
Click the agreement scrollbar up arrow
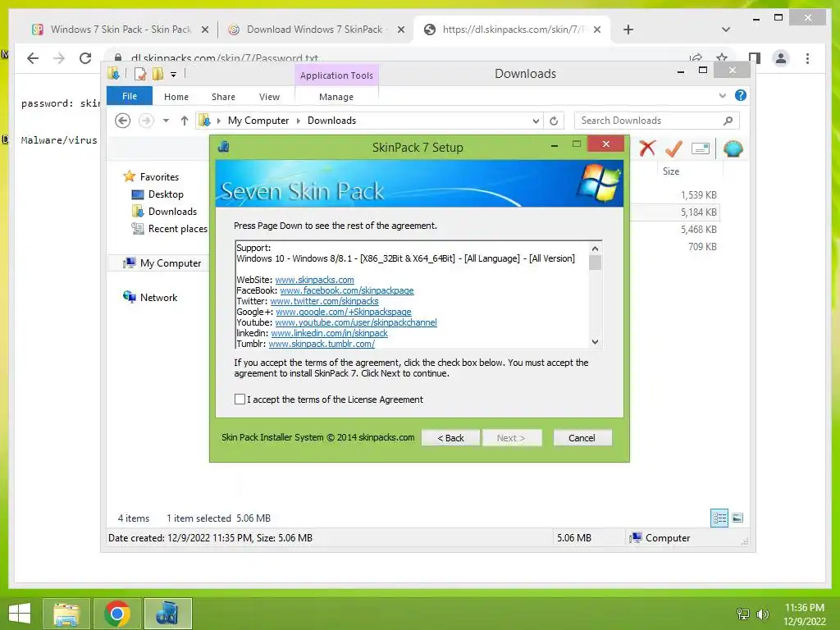click(x=595, y=249)
